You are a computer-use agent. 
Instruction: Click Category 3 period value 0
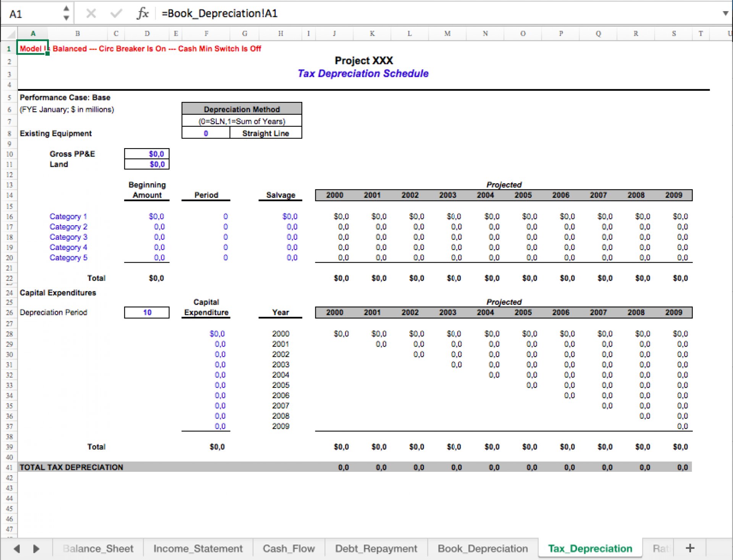click(x=225, y=237)
